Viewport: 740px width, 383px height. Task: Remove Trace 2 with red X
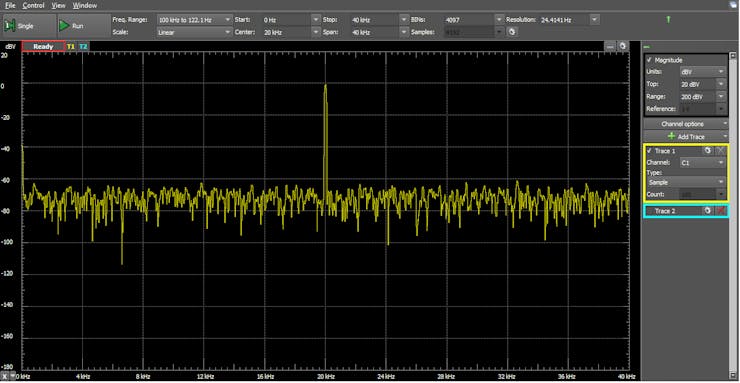click(721, 211)
